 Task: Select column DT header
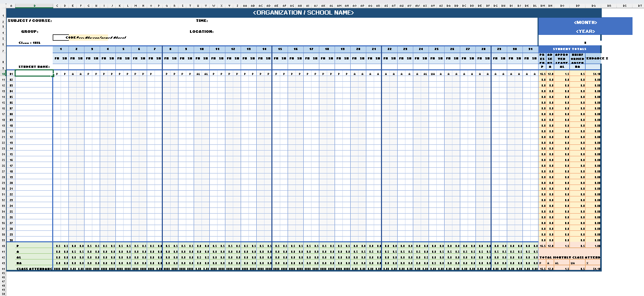pos(640,6)
